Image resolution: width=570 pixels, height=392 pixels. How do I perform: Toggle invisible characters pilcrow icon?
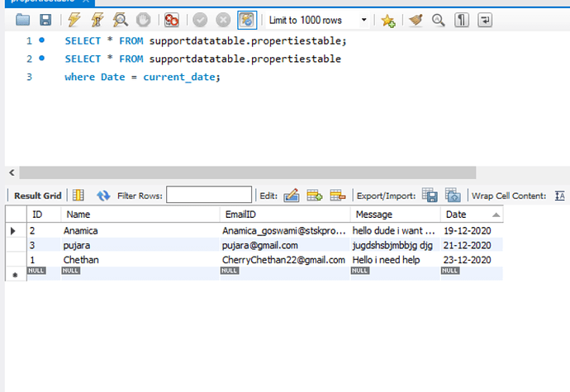(462, 20)
